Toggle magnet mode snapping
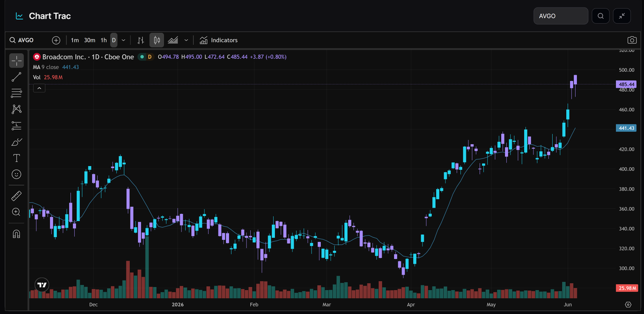 17,234
